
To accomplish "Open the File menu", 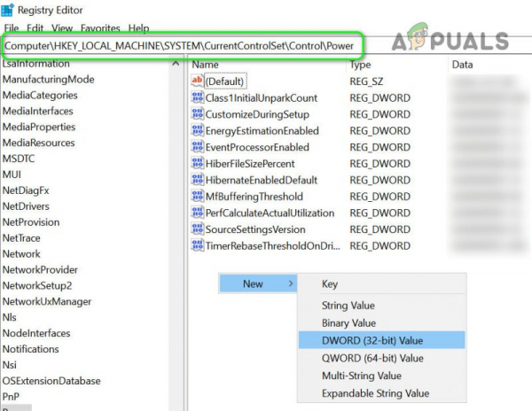I will (x=12, y=28).
